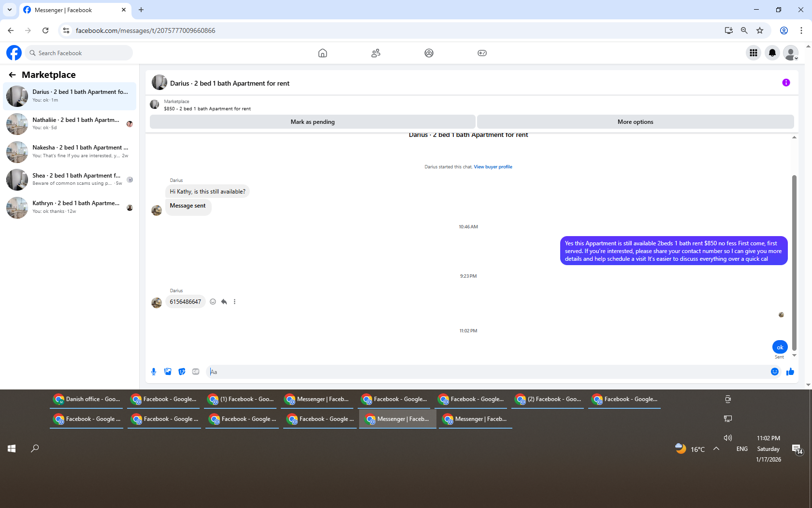Open Windows taskbar search
Viewport: 812px width, 508px height.
[35, 448]
